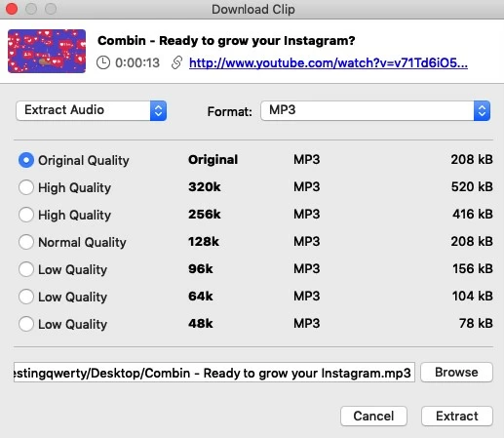Click the Format dropdown blue arrow stepper

(482, 110)
